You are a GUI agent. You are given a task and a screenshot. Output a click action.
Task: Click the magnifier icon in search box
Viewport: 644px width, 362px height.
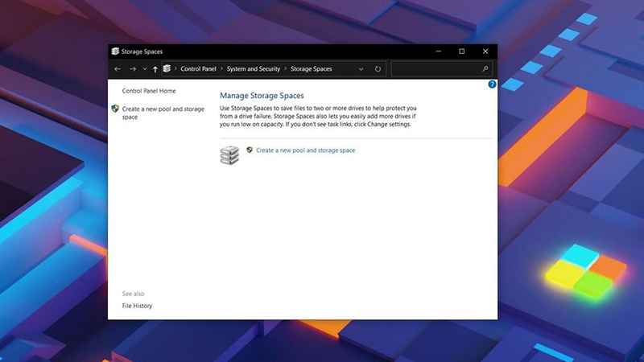(x=485, y=69)
